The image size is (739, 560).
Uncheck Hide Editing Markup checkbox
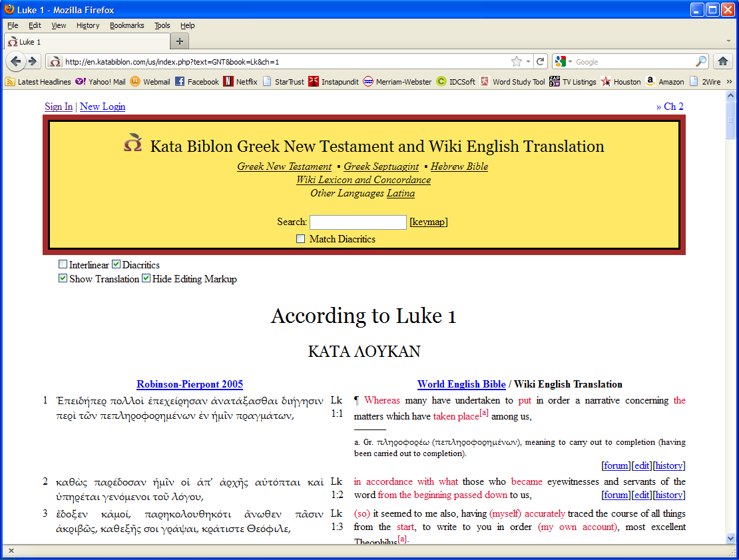(146, 279)
